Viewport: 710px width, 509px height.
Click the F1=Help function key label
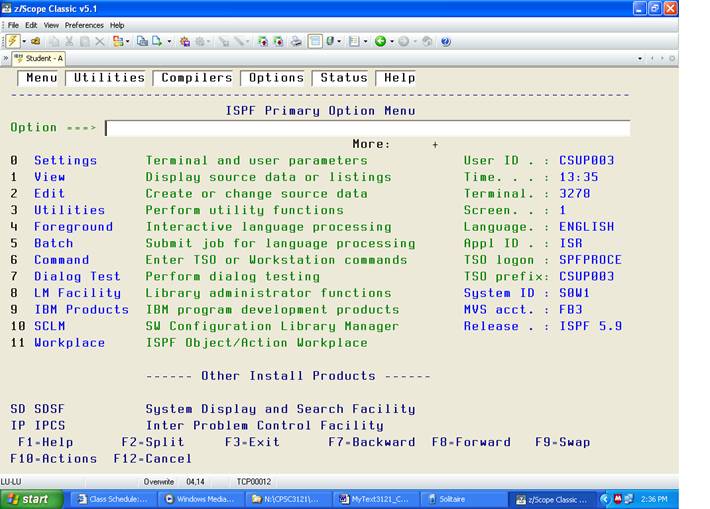(x=45, y=442)
